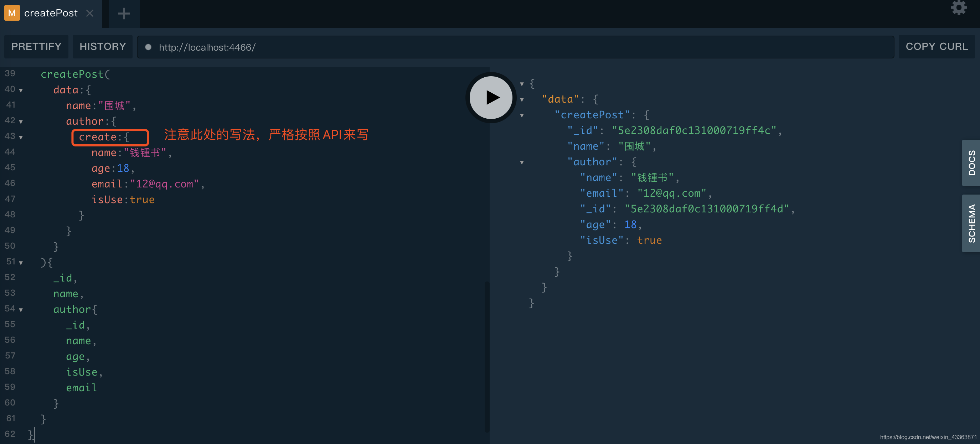Close the createPost tab
980x444 pixels.
90,13
